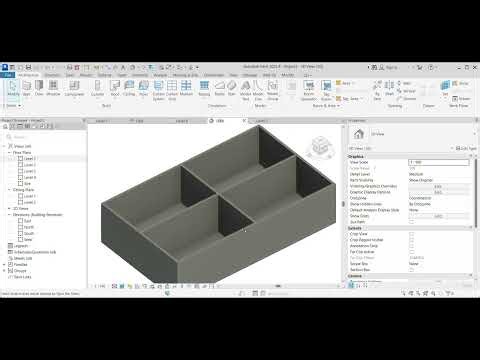Select the Railing tool
The height and width of the screenshot is (360, 480).
204,88
